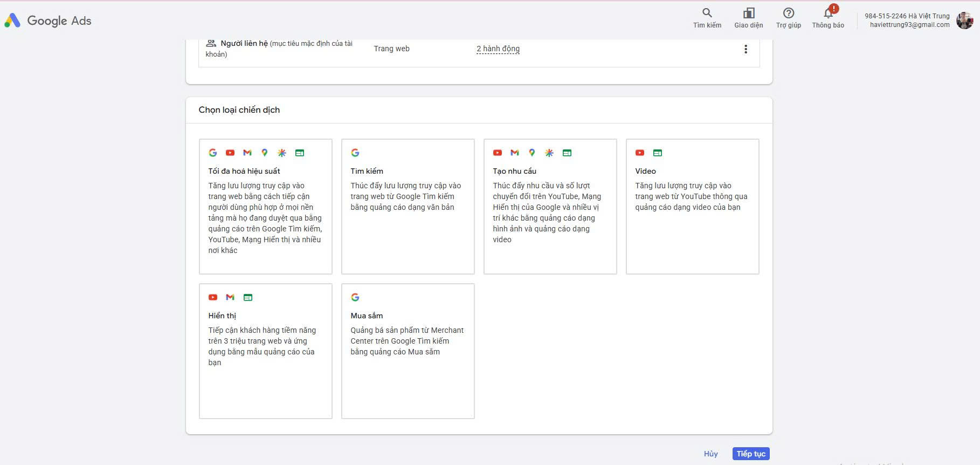This screenshot has height=465, width=980.
Task: Click the account profile avatar
Action: tap(964, 20)
